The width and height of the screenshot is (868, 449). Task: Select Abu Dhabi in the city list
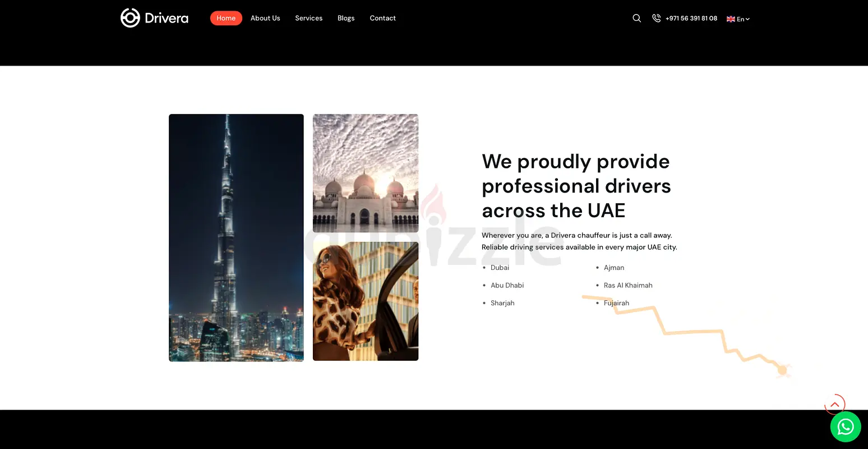tap(507, 286)
